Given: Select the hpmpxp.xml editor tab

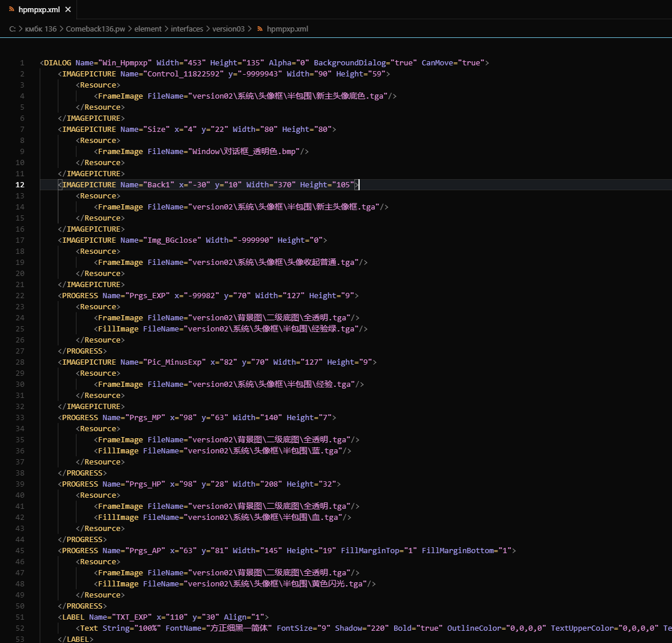Looking at the screenshot, I should click(x=39, y=9).
